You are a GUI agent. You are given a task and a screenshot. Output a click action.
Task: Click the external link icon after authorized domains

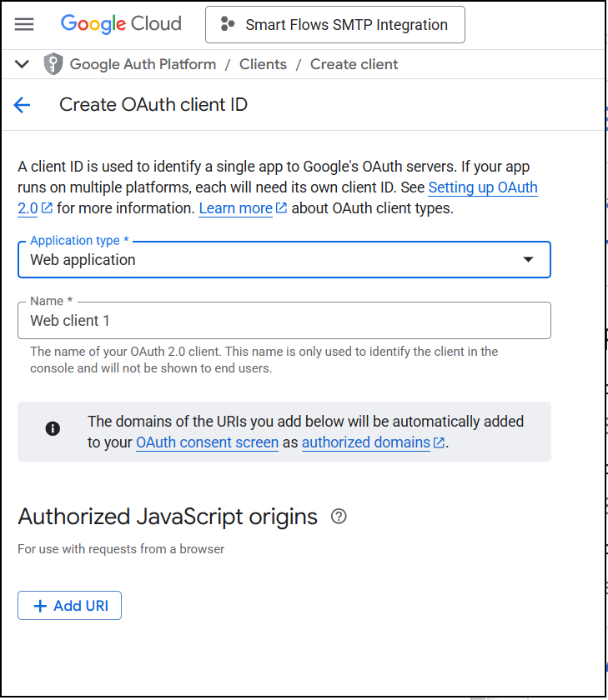439,442
